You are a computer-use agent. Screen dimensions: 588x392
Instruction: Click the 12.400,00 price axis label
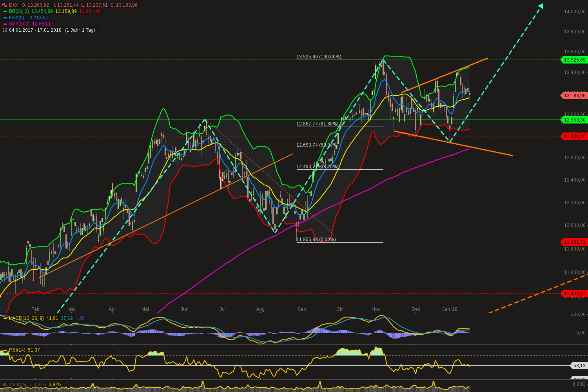click(575, 180)
